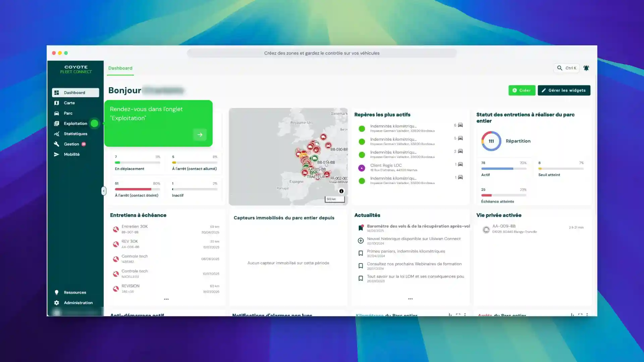Click the green Créer button
The image size is (644, 362).
[522, 90]
